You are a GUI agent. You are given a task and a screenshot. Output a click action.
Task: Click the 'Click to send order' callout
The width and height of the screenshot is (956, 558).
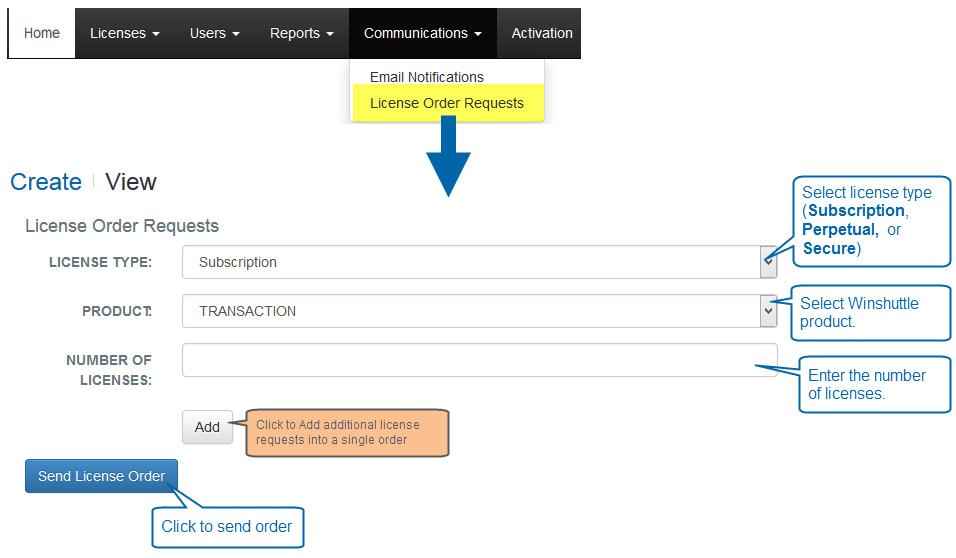pos(227,527)
